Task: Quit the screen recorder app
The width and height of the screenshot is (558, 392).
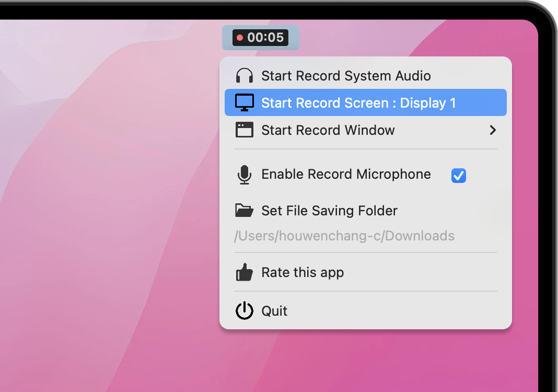Action: point(274,310)
